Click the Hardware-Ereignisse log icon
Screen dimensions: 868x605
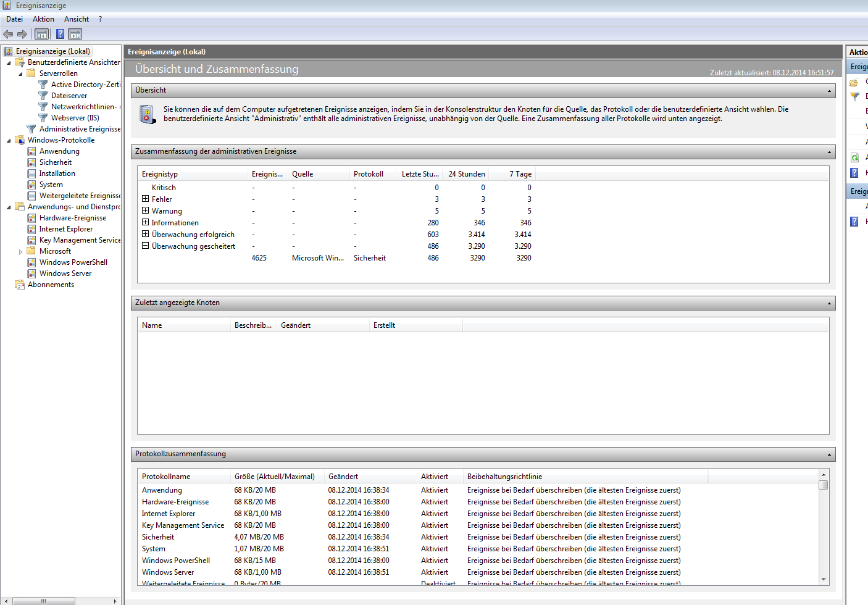[x=31, y=218]
